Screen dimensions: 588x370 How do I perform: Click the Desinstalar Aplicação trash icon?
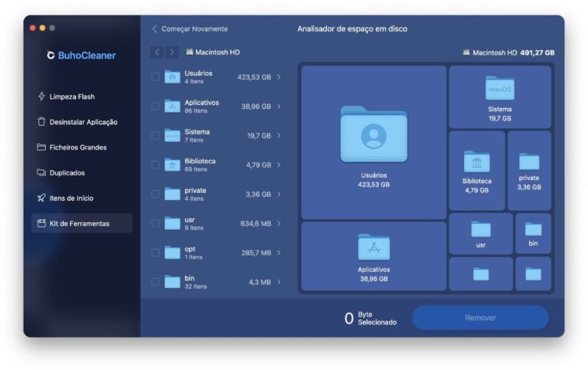(x=41, y=122)
